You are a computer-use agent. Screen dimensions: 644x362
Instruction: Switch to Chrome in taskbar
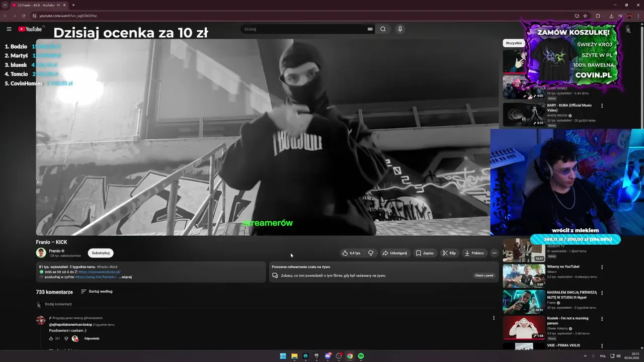coord(350,356)
